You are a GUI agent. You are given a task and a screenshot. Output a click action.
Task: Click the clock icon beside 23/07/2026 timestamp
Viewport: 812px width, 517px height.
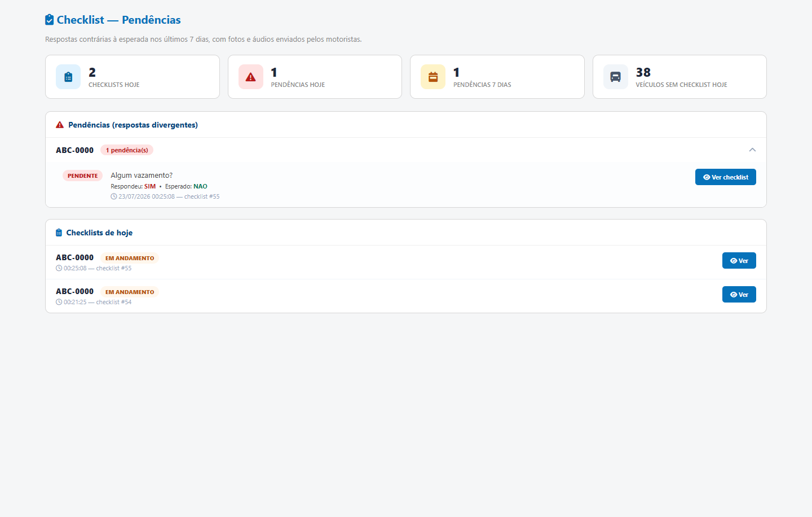[114, 196]
